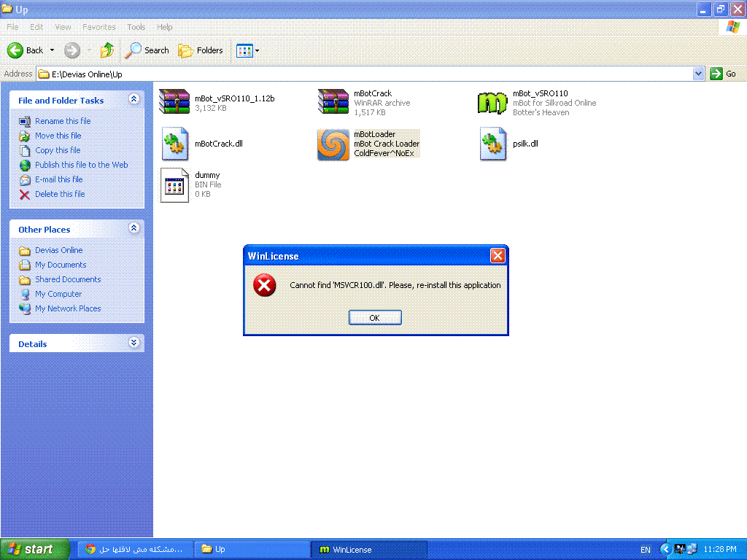The width and height of the screenshot is (747, 560).
Task: Click the Rename this file icon
Action: (x=25, y=122)
